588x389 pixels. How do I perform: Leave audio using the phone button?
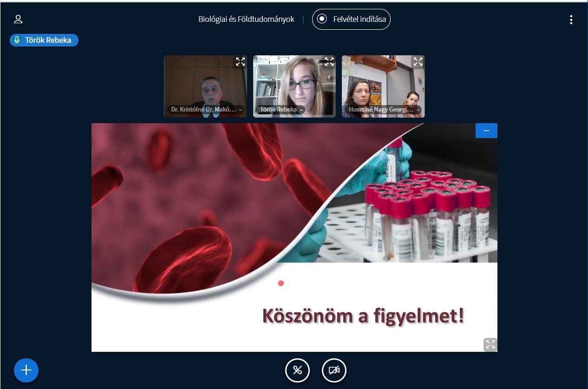tap(297, 370)
